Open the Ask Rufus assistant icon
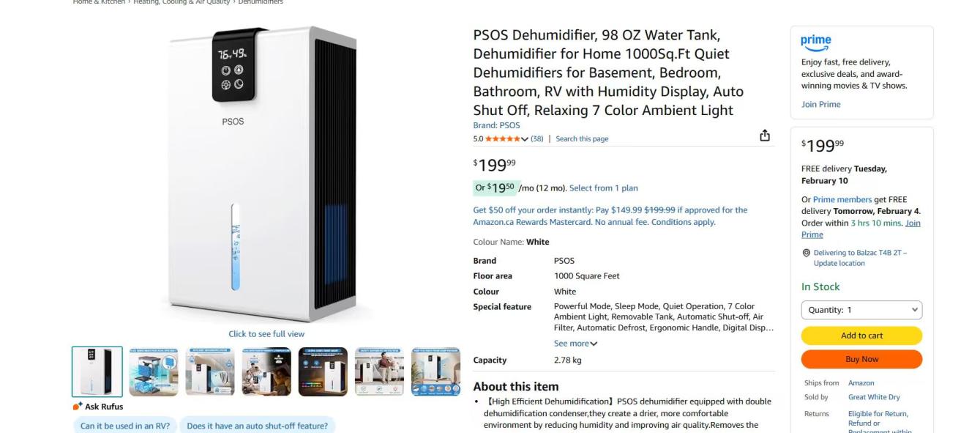980x433 pixels. 78,407
